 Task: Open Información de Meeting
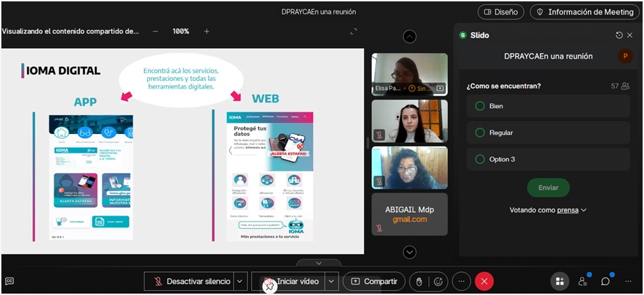click(585, 12)
